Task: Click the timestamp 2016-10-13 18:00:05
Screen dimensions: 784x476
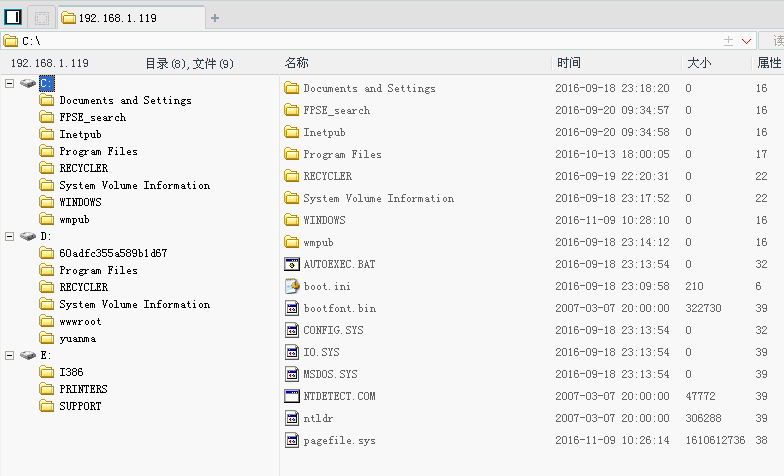Action: (612, 154)
